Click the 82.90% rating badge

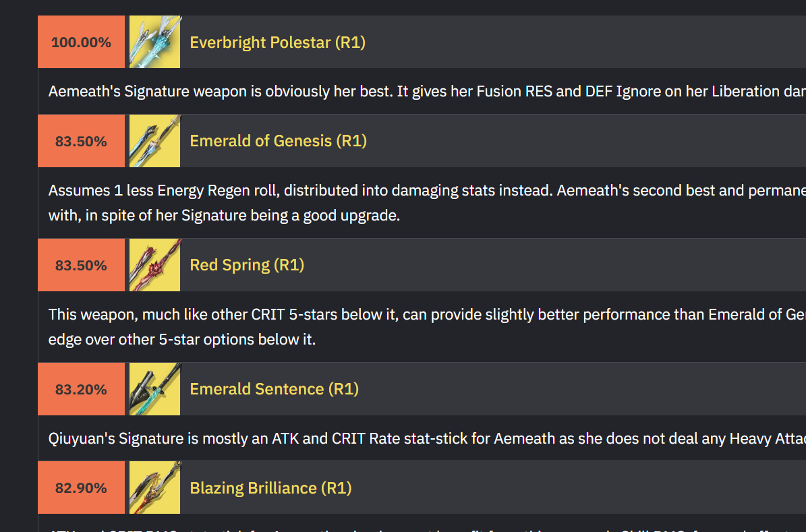[81, 487]
